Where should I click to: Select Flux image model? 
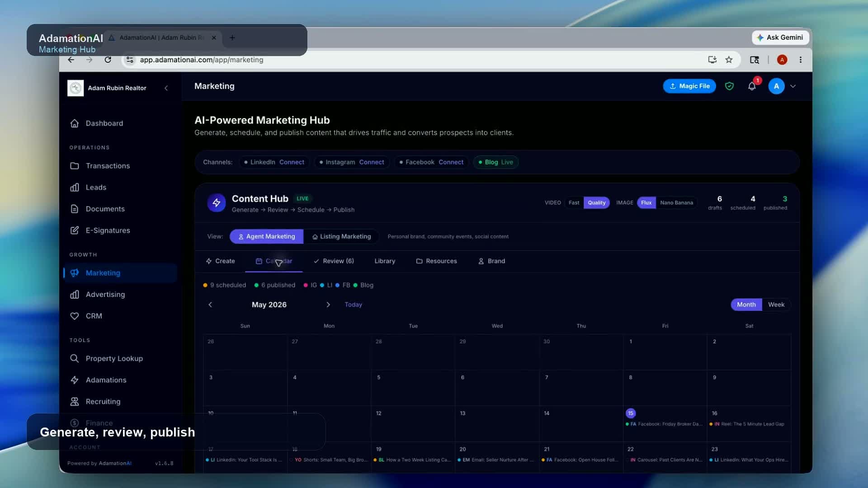point(646,203)
